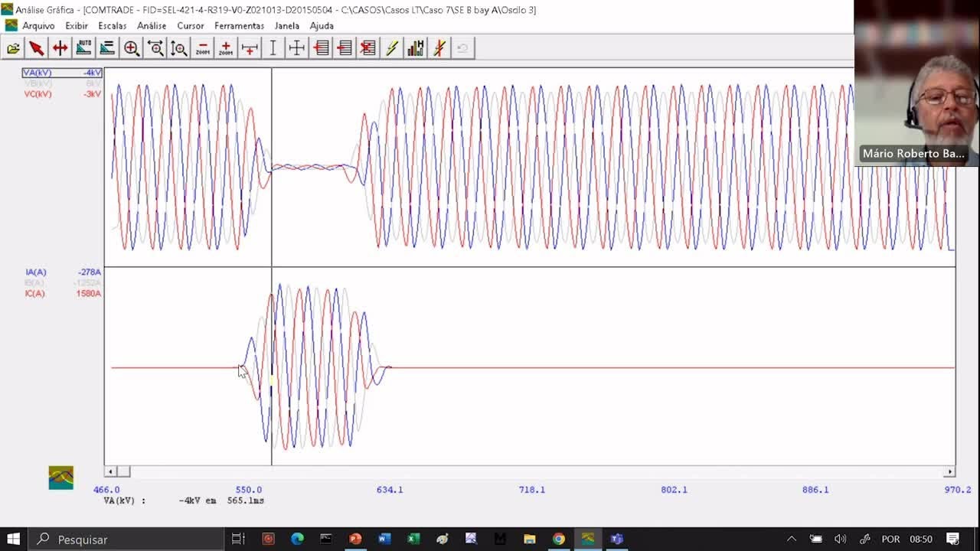980x551 pixels.
Task: Click the second red-arrow list icon
Action: (345, 48)
